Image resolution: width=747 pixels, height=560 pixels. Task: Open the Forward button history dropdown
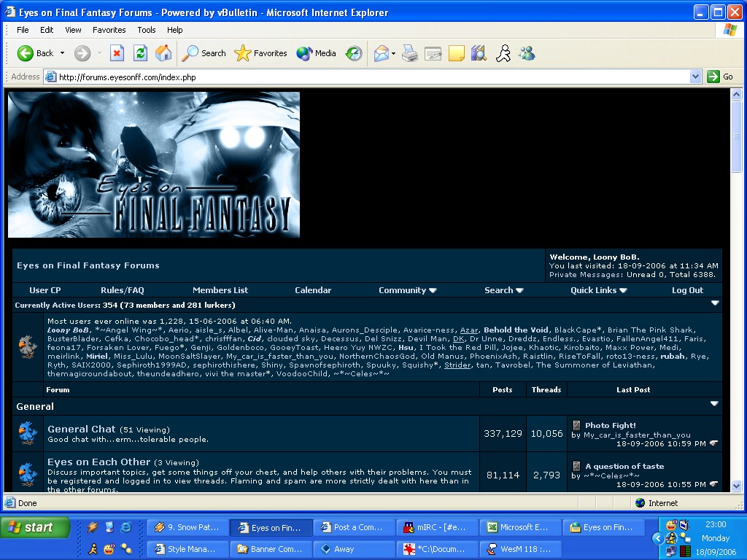tap(99, 53)
